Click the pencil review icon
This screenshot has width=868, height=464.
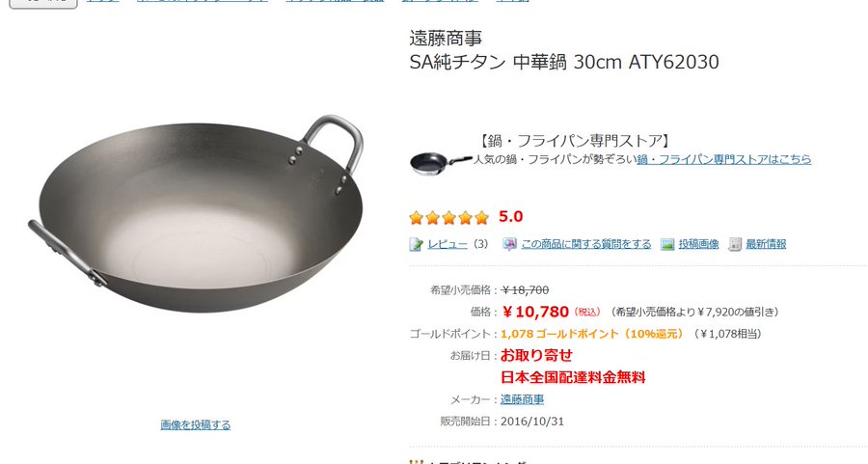[416, 244]
